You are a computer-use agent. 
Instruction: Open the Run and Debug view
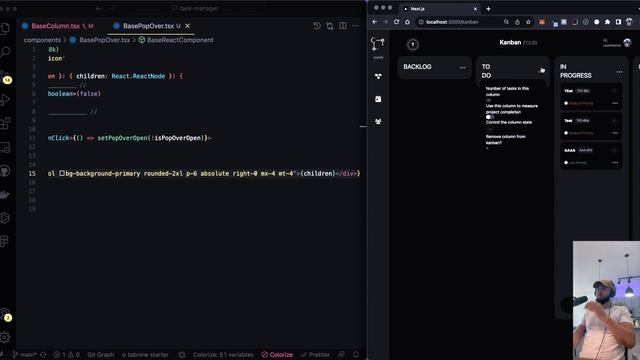5,100
